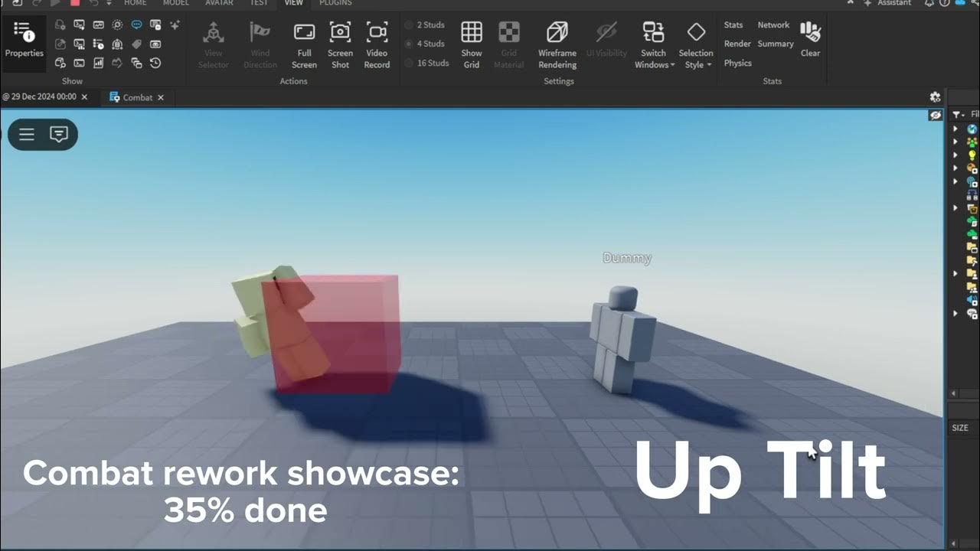Image resolution: width=980 pixels, height=551 pixels.
Task: Click the history clock icon in Show group
Action: (155, 64)
